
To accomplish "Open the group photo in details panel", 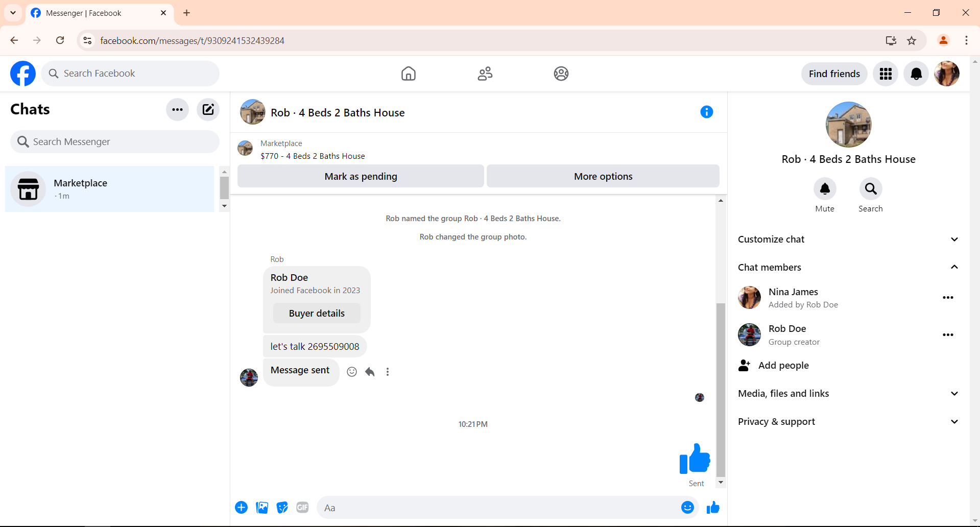I will 848,125.
